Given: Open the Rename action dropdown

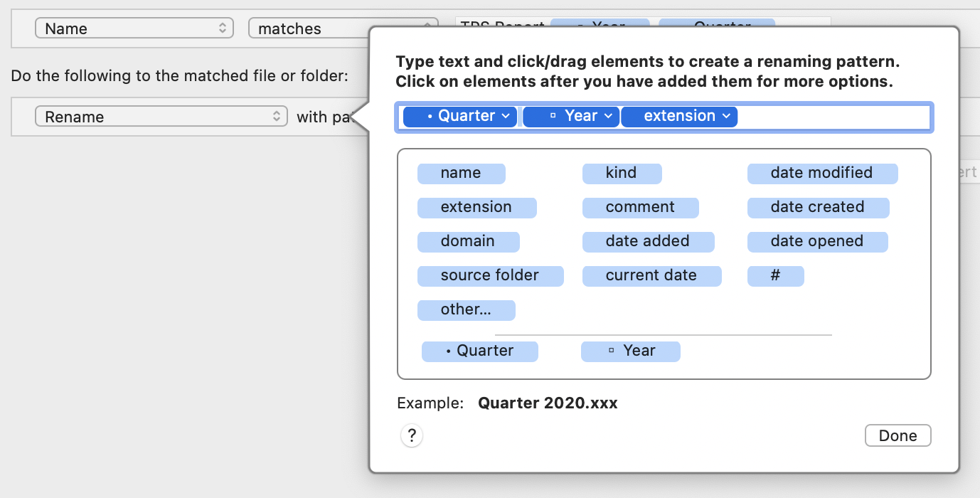Looking at the screenshot, I should coord(161,117).
